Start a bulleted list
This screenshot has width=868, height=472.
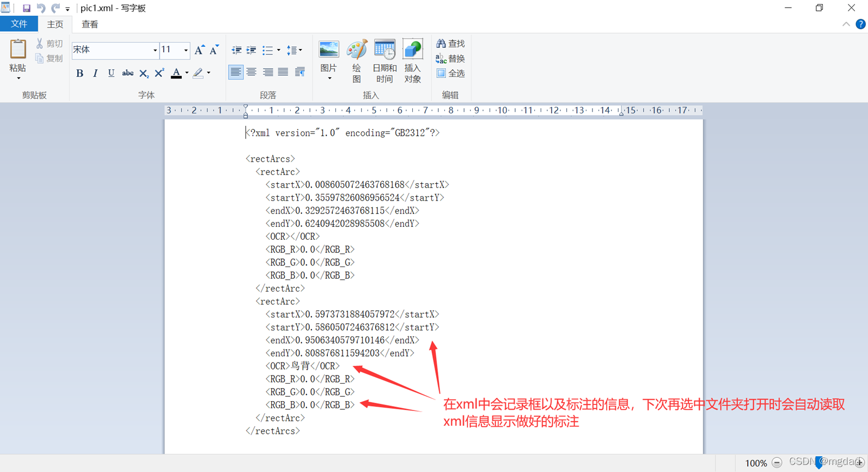(267, 50)
